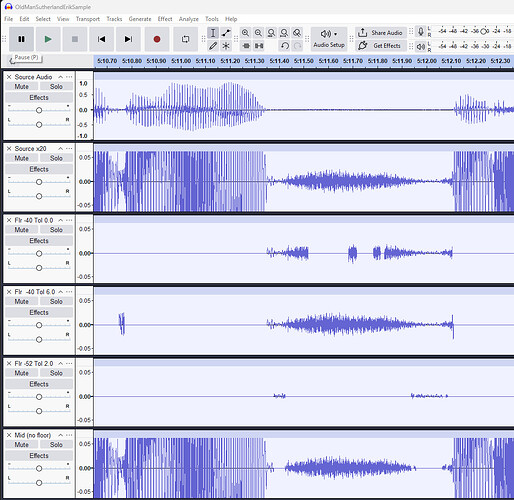
Task: Select the Draw pencil tool
Action: point(213,46)
